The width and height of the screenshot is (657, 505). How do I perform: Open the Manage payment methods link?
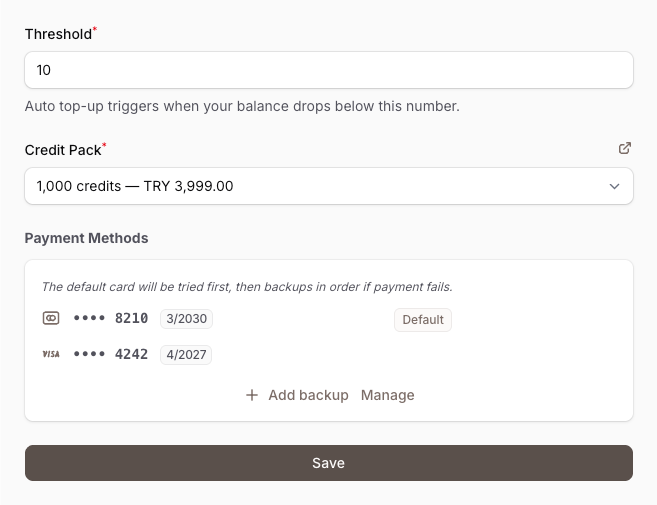[x=387, y=395]
